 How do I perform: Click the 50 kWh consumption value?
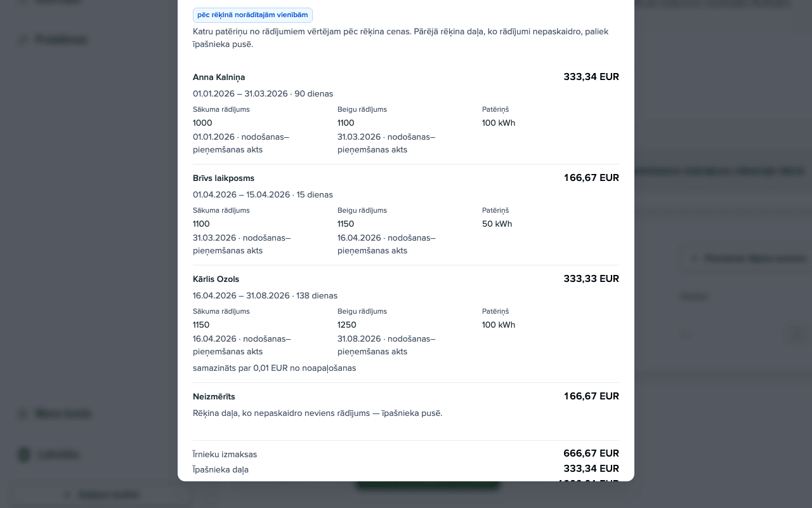click(x=497, y=224)
